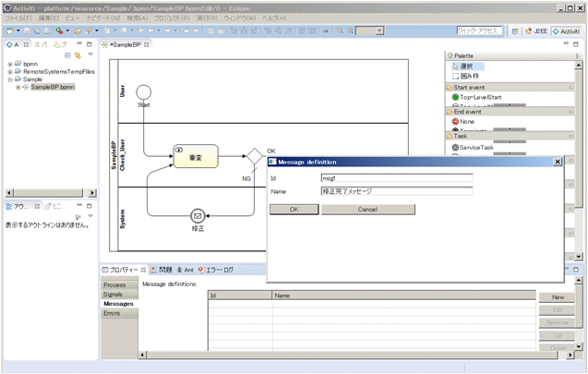Choose Top-LevelStart event from the Palette
588x374 pixels.
pyautogui.click(x=480, y=97)
